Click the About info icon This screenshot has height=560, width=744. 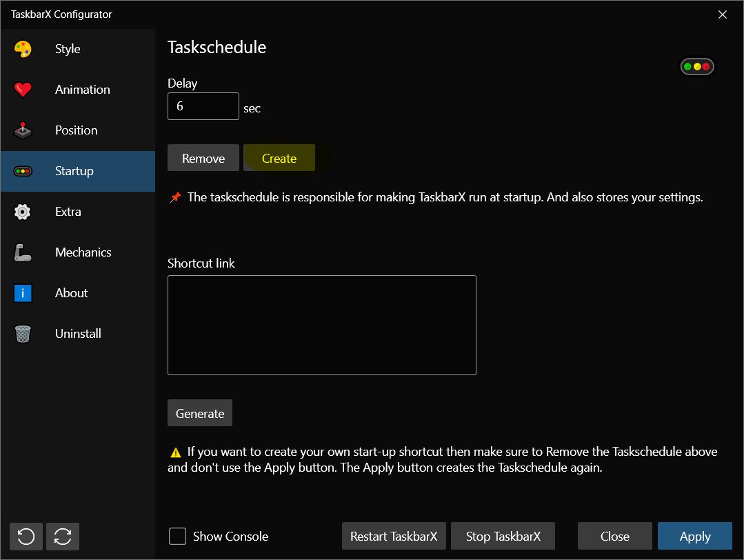(x=23, y=293)
